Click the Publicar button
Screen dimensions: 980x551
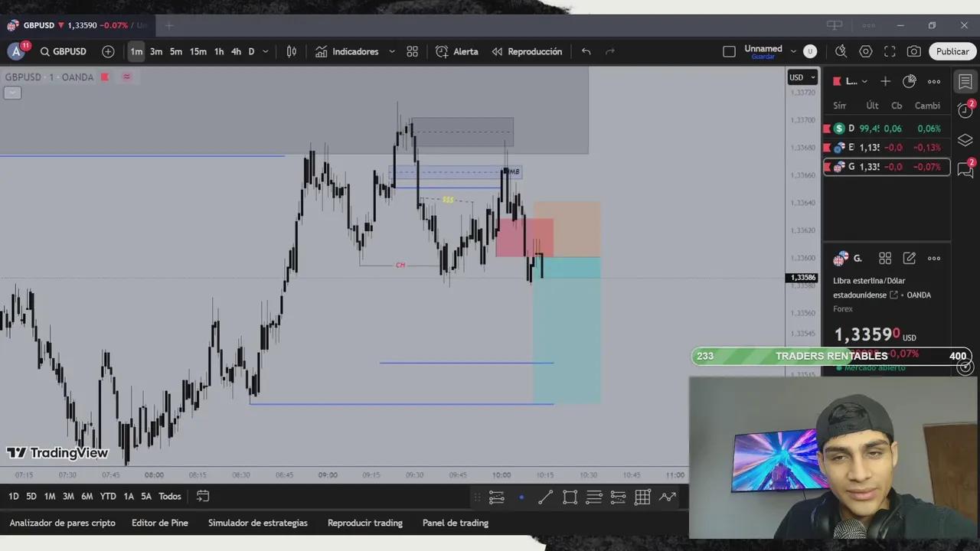(x=952, y=51)
